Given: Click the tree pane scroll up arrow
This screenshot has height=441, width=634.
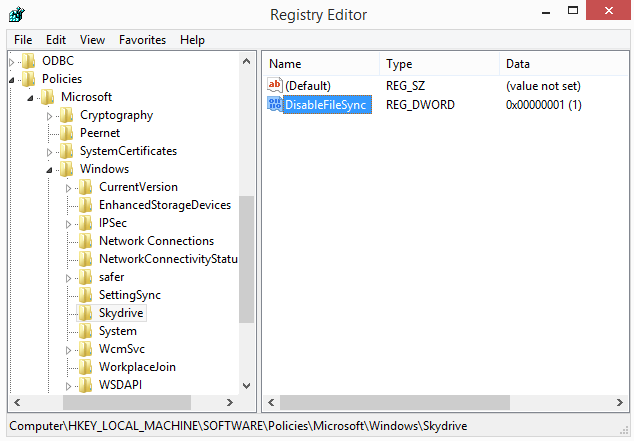Looking at the screenshot, I should pyautogui.click(x=246, y=62).
